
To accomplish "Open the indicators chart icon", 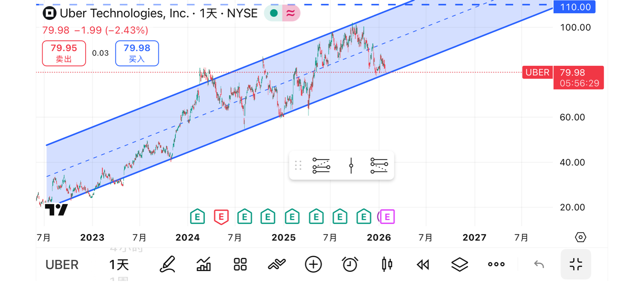I will point(204,265).
